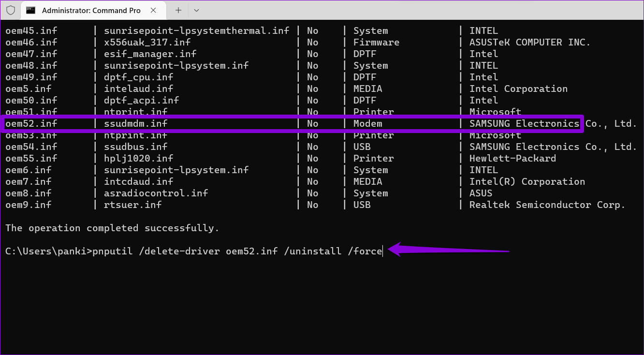This screenshot has width=644, height=355.
Task: Open a new tab with plus button
Action: tap(178, 10)
